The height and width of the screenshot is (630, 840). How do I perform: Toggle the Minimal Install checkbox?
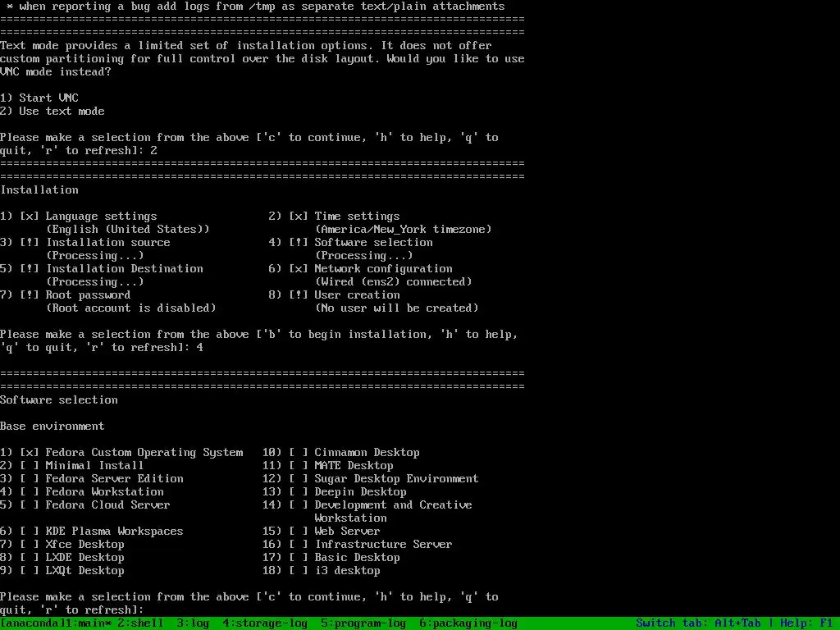[x=30, y=466]
